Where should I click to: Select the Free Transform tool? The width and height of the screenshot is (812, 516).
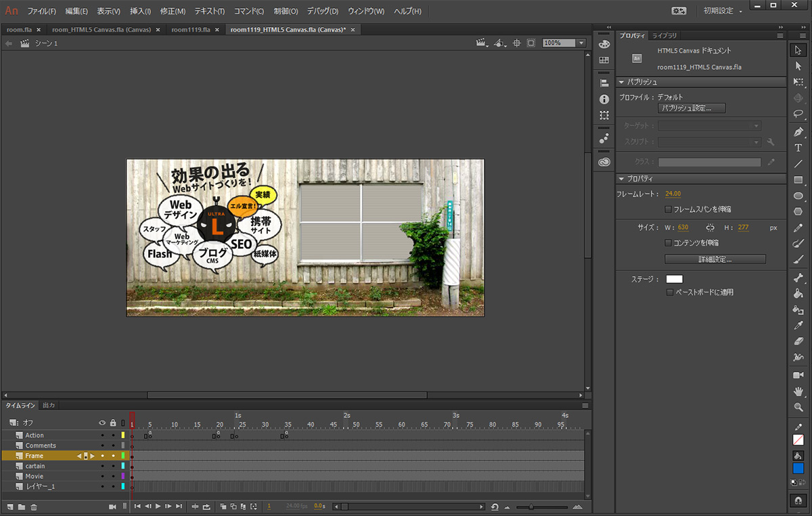coord(798,82)
